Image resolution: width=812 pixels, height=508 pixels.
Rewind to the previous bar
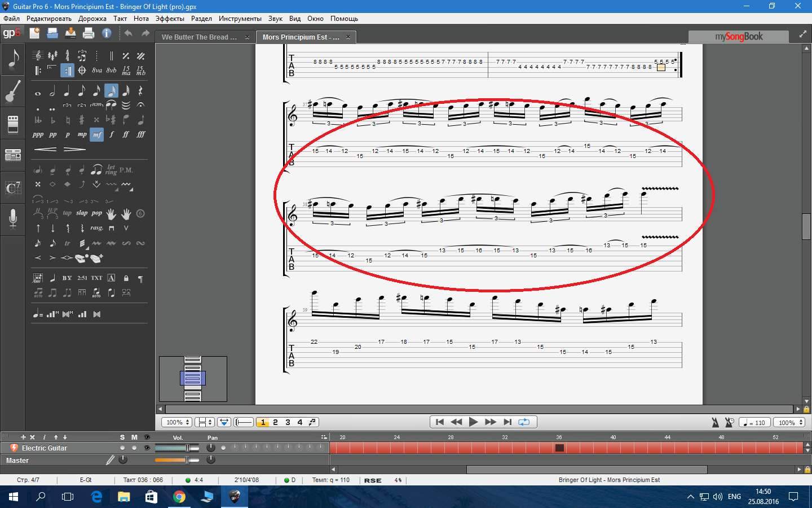tap(456, 422)
